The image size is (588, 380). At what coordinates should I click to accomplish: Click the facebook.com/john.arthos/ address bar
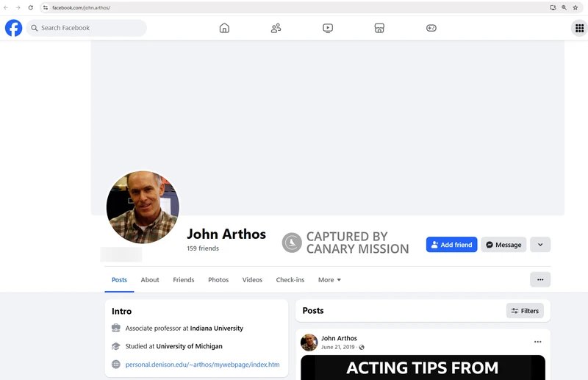81,7
